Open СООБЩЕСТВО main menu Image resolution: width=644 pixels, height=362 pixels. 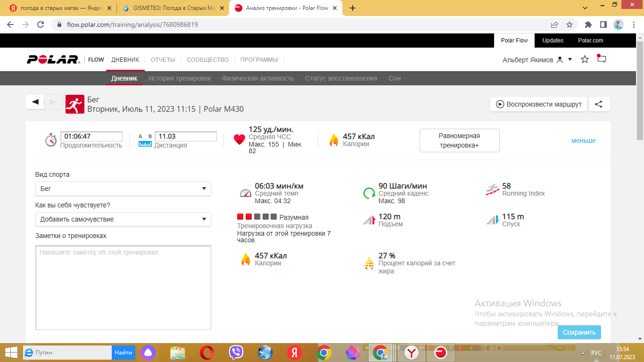tap(207, 60)
